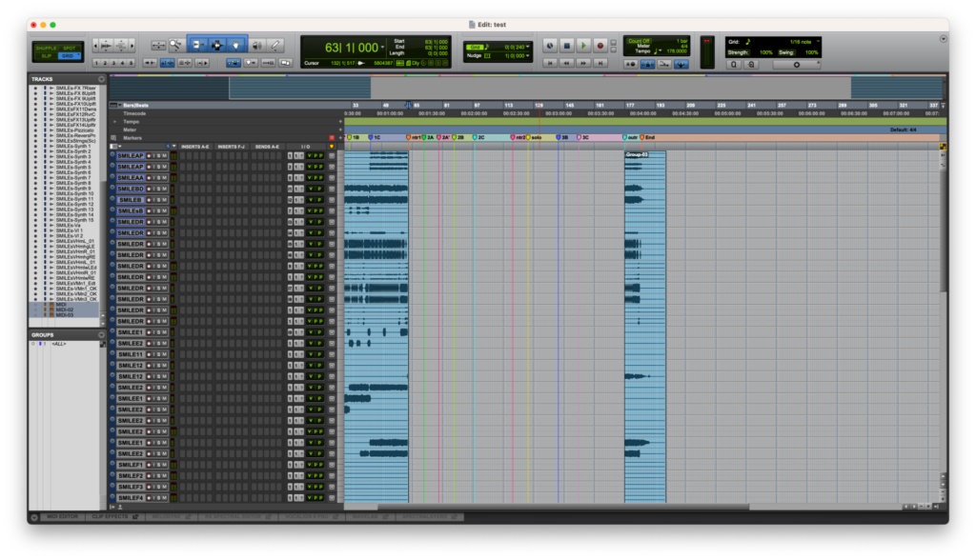Image resolution: width=976 pixels, height=560 pixels.
Task: Toggle the Tempo Ruler conductor icon
Action: click(681, 64)
